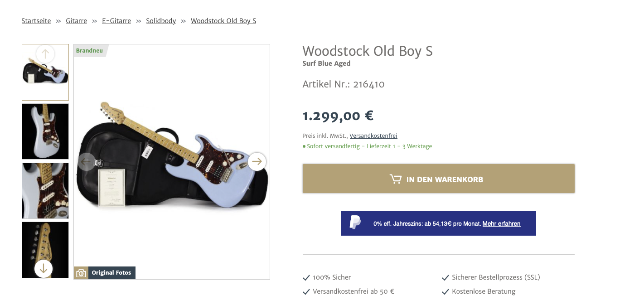
Task: Add guitar via In den Warenkorb button
Action: [x=438, y=179]
